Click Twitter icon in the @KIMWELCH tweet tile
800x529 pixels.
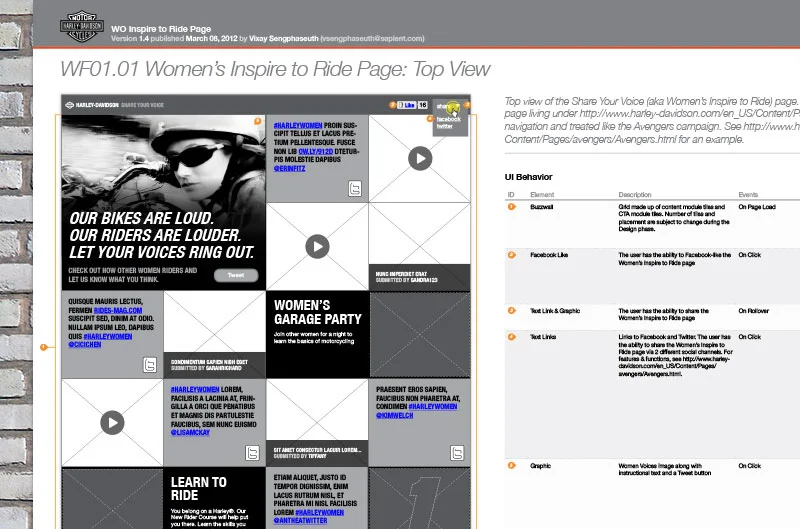457,452
